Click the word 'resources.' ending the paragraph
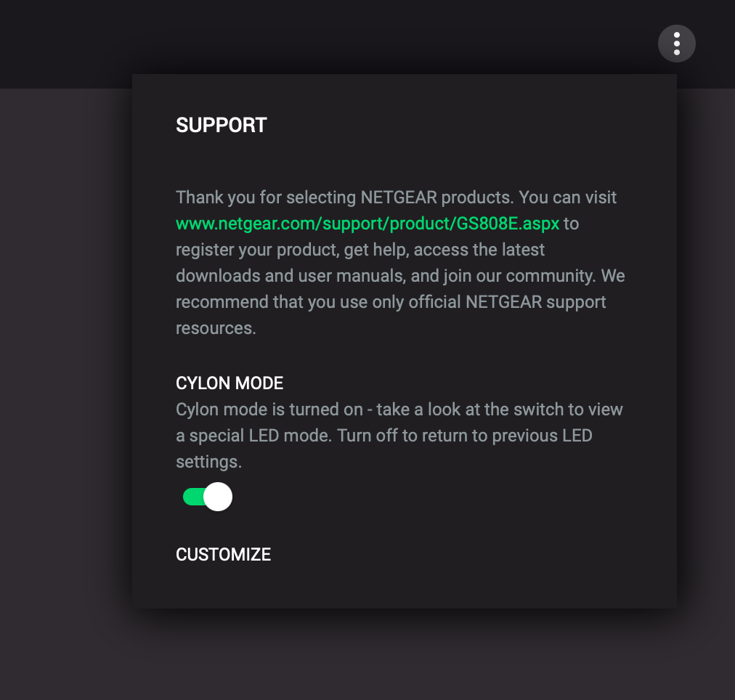The height and width of the screenshot is (700, 735). pyautogui.click(x=216, y=328)
